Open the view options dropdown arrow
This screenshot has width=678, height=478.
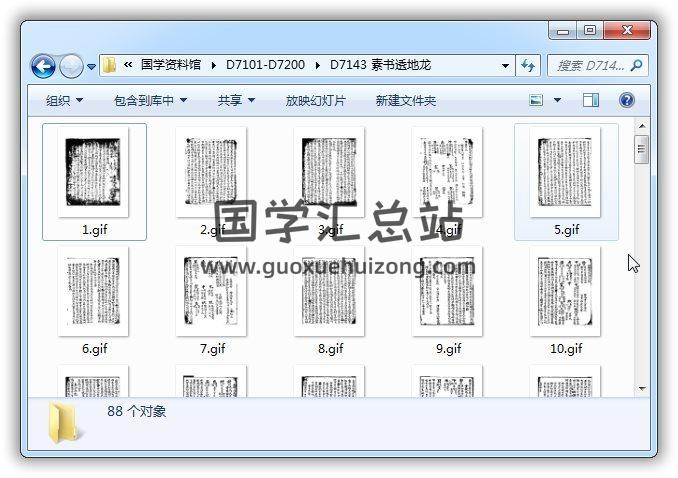coord(557,100)
